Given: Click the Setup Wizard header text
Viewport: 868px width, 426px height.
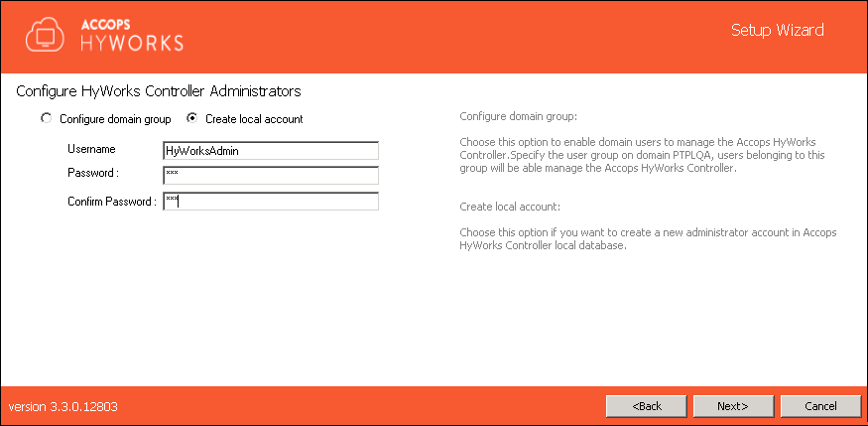Looking at the screenshot, I should point(777,30).
